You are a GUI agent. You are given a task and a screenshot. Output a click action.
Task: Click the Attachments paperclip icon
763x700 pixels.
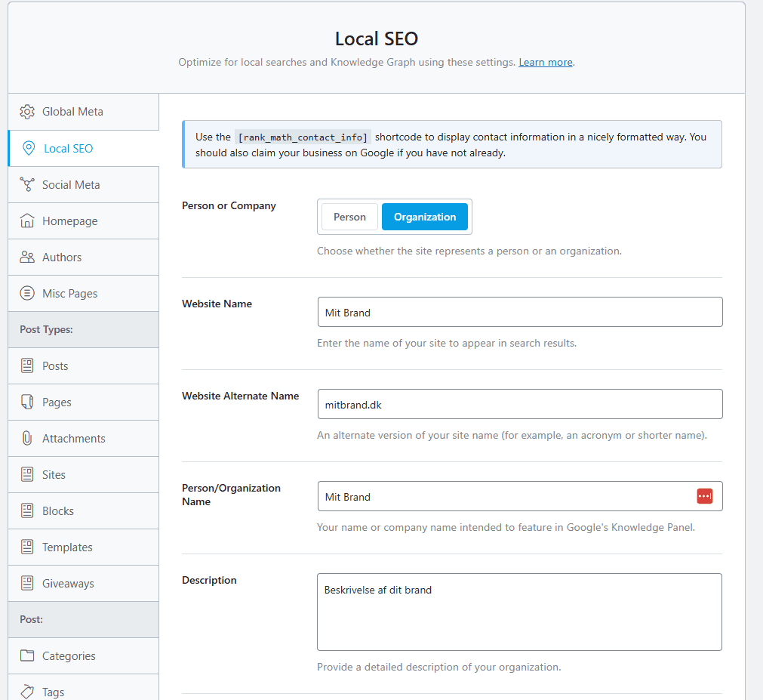click(x=27, y=439)
